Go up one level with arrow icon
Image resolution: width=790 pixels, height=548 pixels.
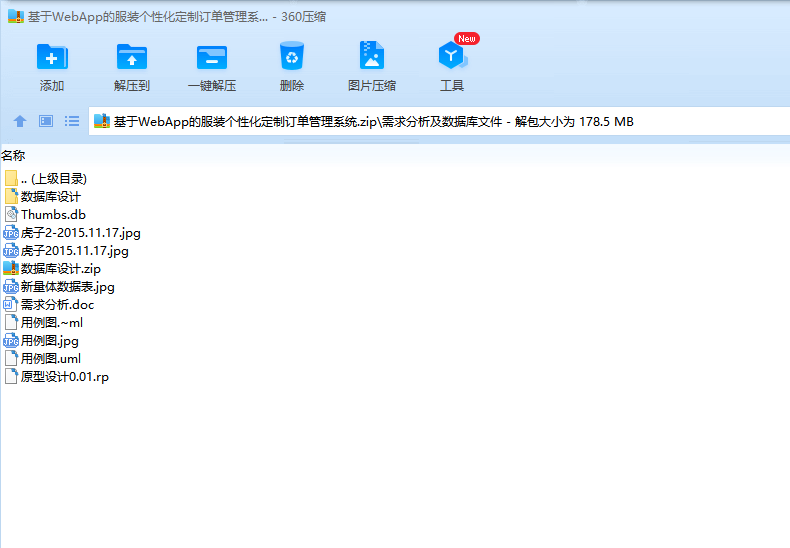point(20,121)
